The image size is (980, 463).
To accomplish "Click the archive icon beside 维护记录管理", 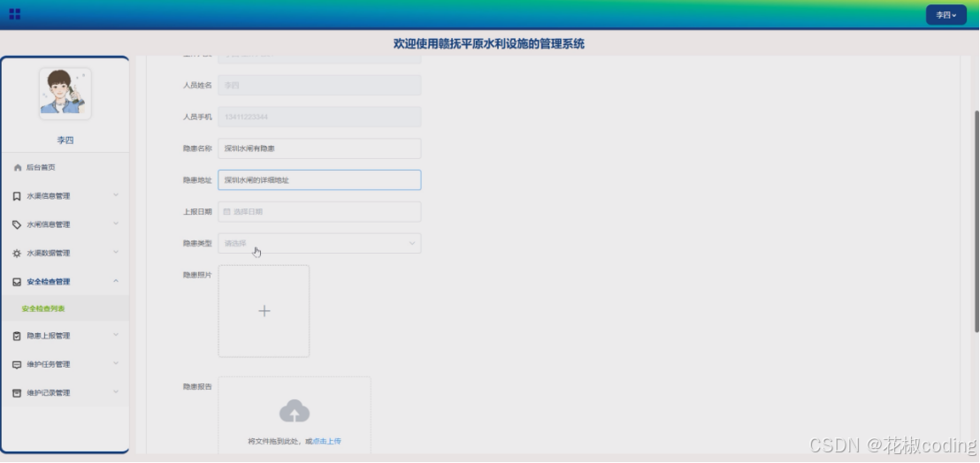I will pyautogui.click(x=17, y=393).
